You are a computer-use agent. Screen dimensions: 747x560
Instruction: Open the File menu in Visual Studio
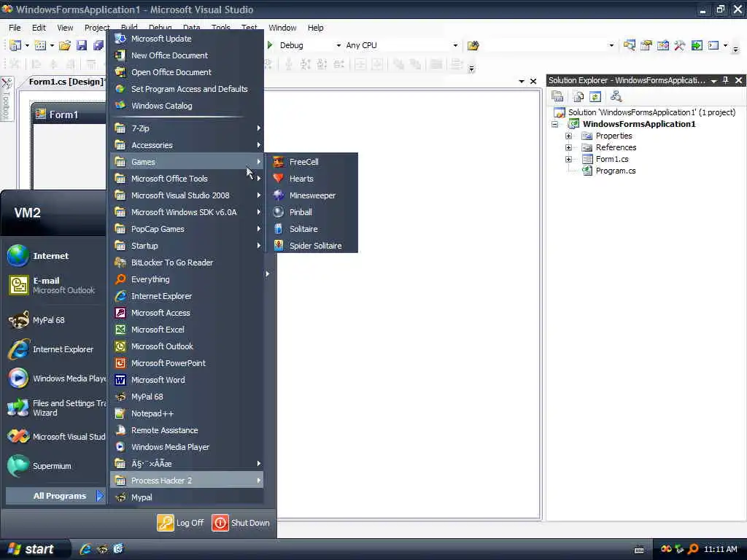[15, 28]
